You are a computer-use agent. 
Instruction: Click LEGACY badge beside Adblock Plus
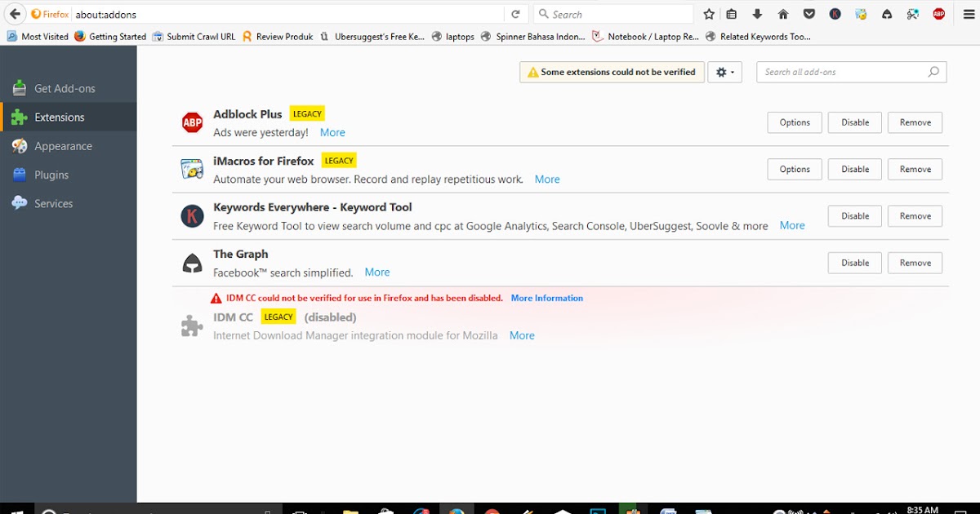(308, 114)
